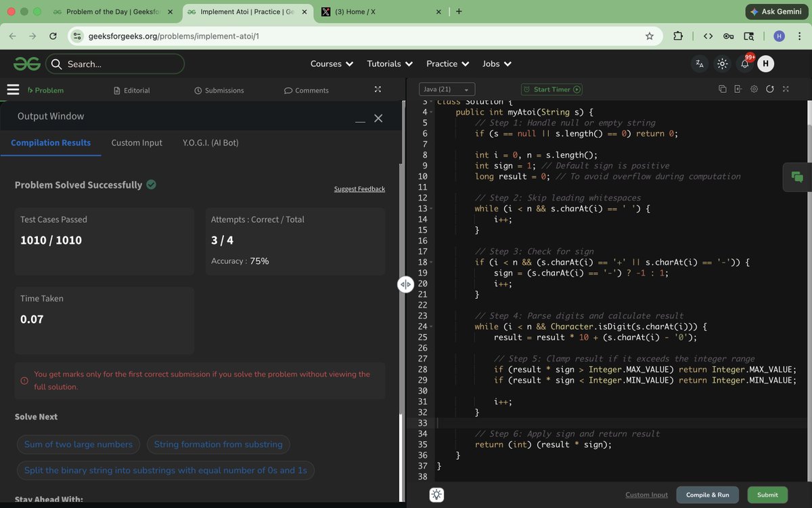Image resolution: width=812 pixels, height=508 pixels.
Task: Open String formation from substring problem
Action: click(x=218, y=444)
